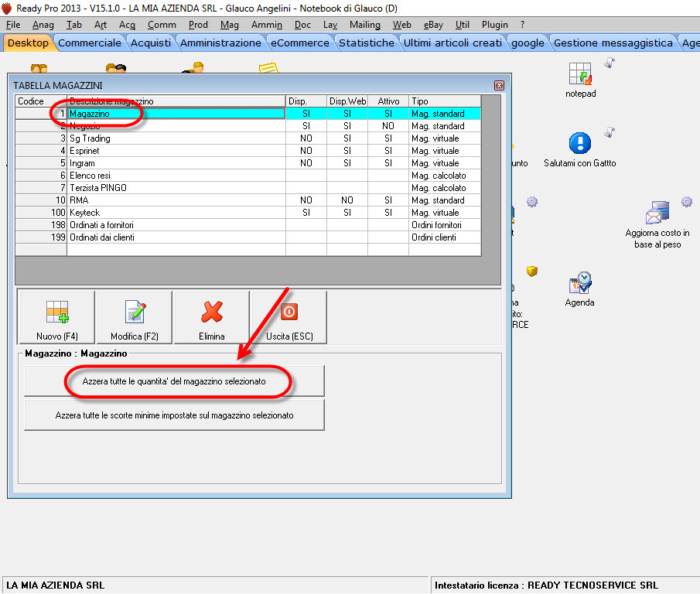700x594 pixels.
Task: Switch to the Amministrazione tab
Action: (220, 43)
